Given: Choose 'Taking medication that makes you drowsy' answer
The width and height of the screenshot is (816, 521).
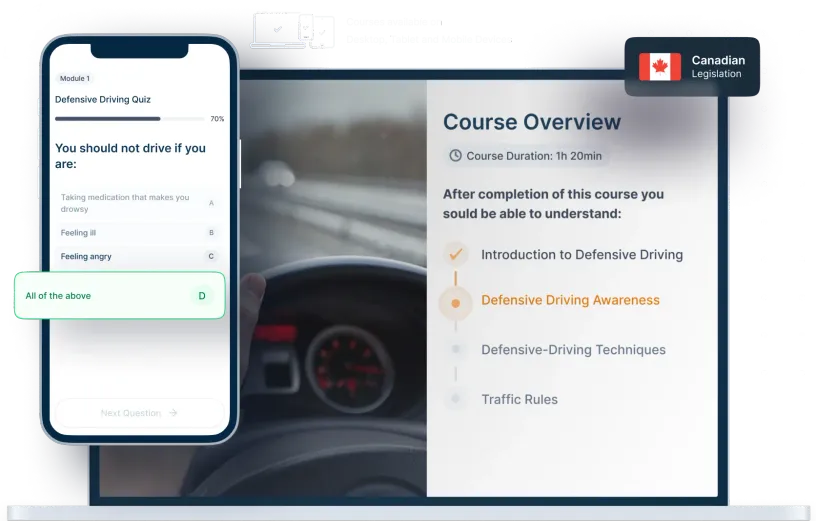Looking at the screenshot, I should [x=139, y=203].
